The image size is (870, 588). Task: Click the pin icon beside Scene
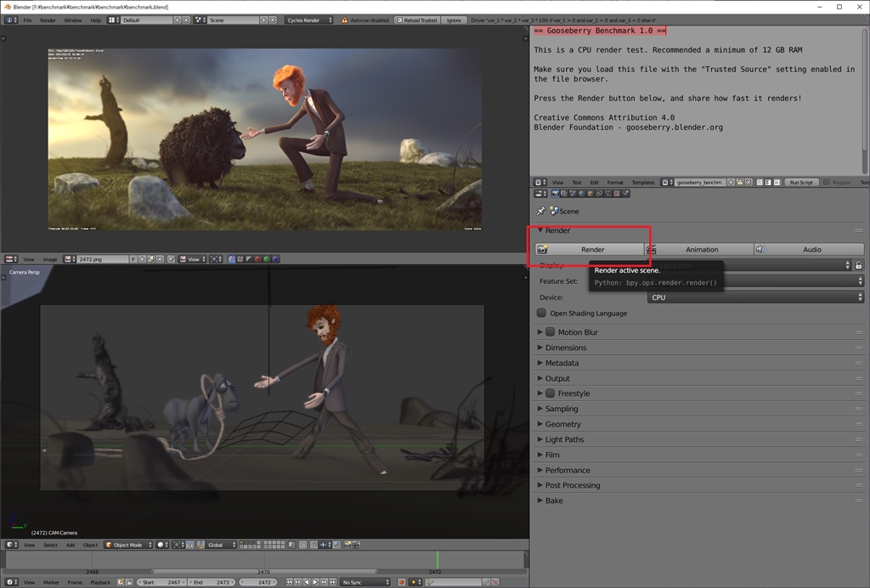pos(541,211)
